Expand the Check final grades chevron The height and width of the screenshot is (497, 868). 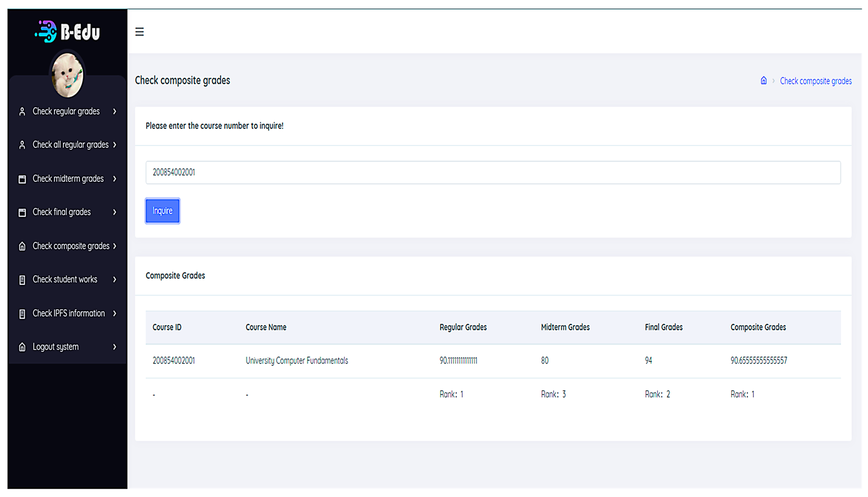[x=115, y=212]
